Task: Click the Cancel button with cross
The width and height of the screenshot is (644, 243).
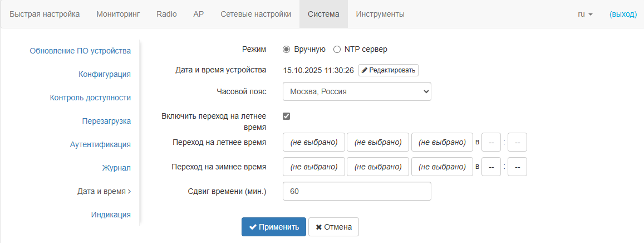Action: click(333, 227)
